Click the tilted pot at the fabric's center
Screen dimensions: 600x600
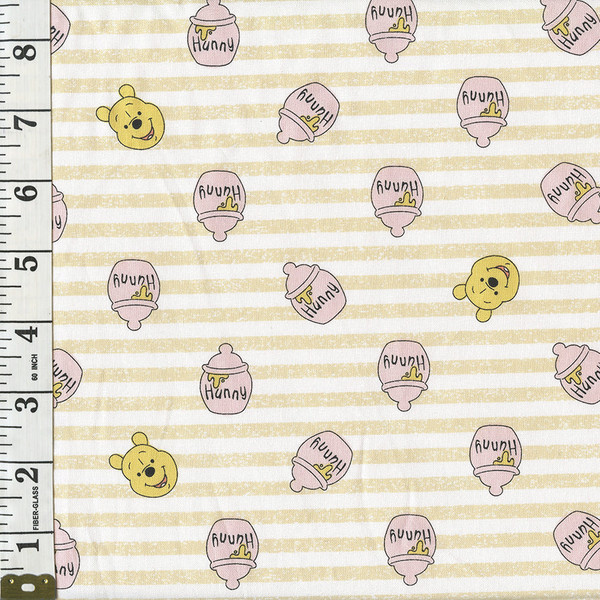pyautogui.click(x=314, y=292)
